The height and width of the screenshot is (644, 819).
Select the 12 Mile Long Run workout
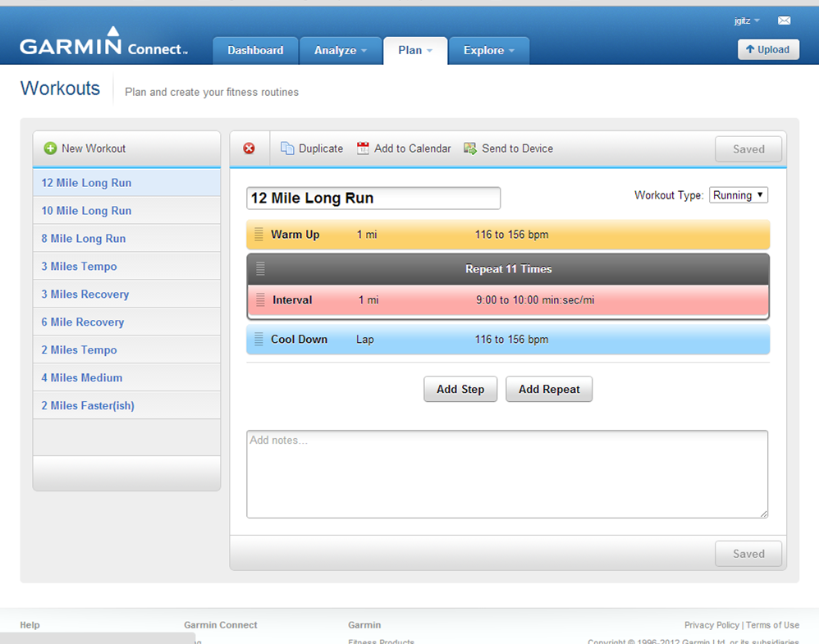(126, 183)
